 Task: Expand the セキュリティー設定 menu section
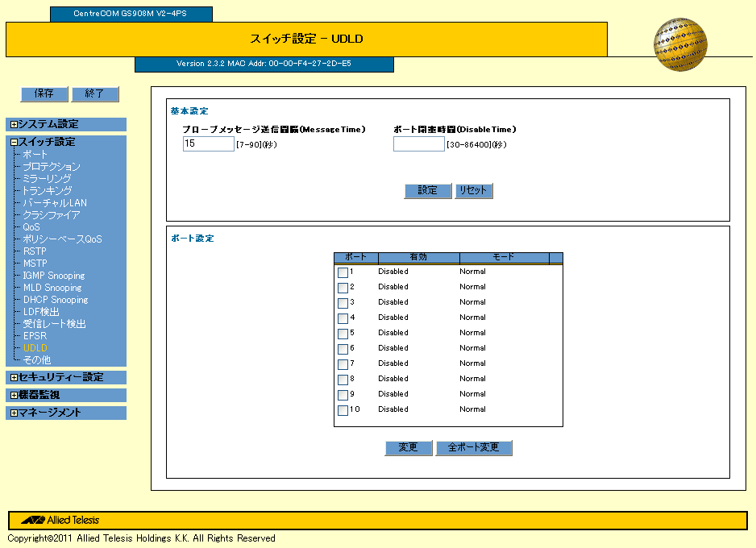coord(14,378)
